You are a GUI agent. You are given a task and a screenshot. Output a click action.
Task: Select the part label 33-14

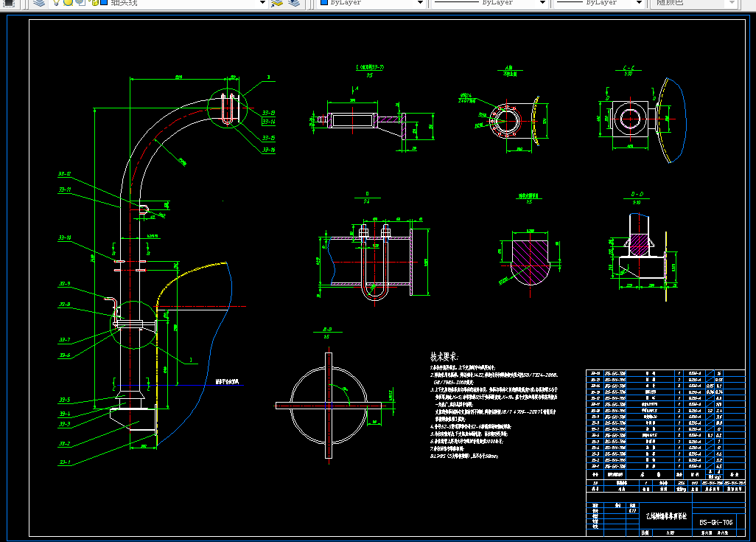click(x=268, y=122)
